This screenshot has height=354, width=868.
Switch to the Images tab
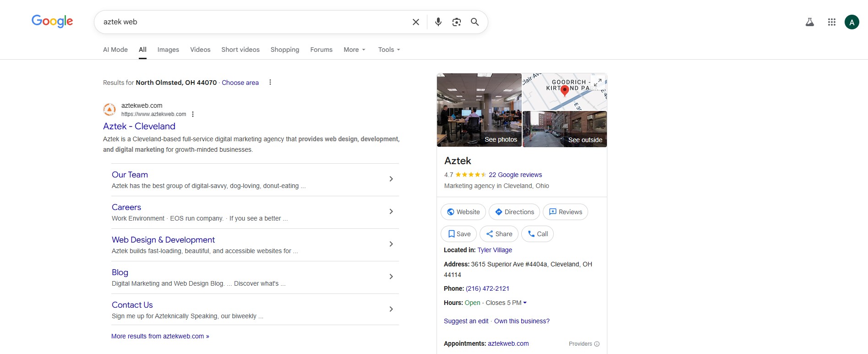point(168,50)
